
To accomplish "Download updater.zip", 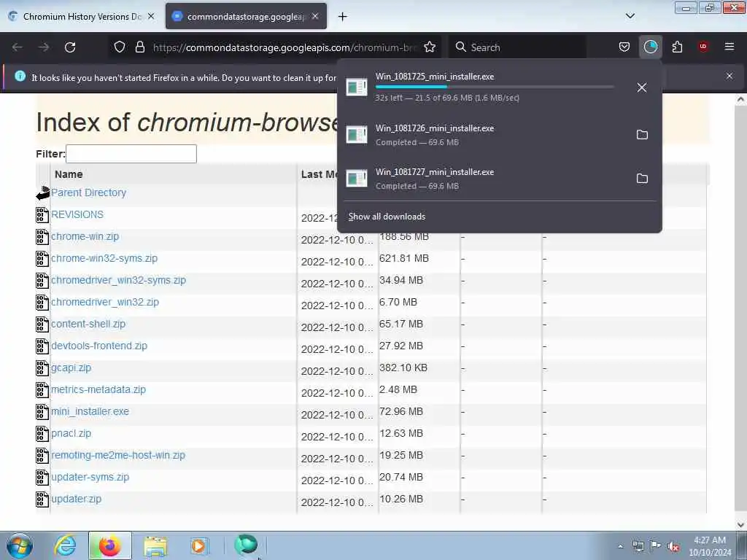I will pos(76,499).
